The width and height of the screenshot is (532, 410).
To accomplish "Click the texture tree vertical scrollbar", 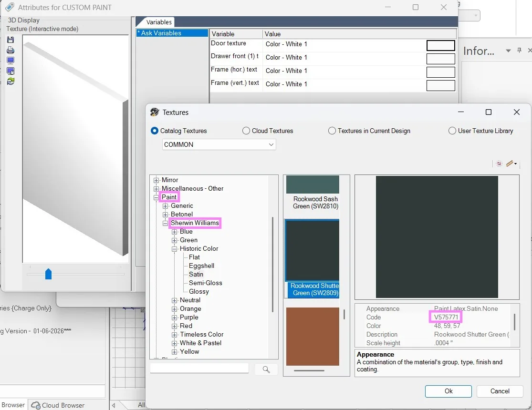I will pos(273,265).
